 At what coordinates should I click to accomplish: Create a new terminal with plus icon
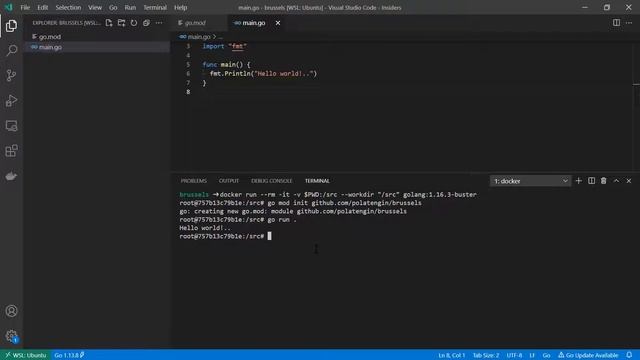click(578, 181)
